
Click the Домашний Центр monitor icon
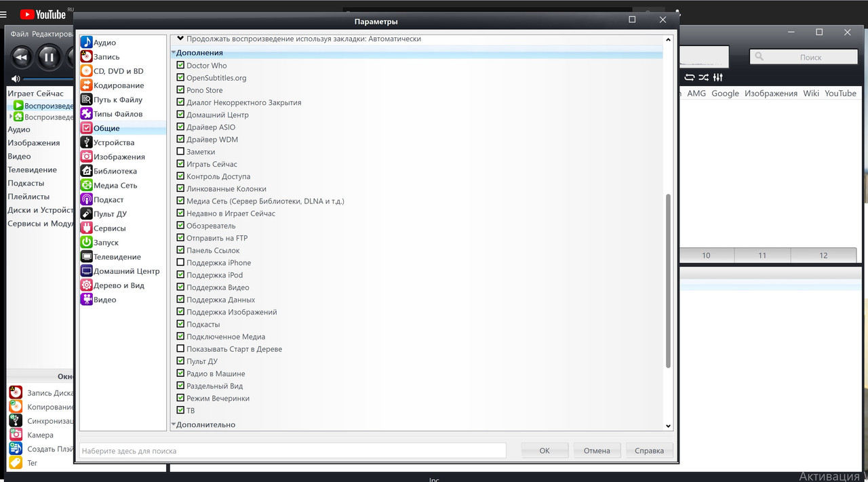click(x=86, y=271)
